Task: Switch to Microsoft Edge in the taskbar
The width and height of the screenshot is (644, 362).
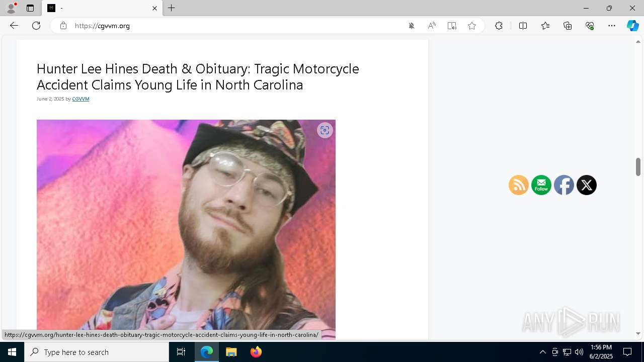Action: click(207, 352)
